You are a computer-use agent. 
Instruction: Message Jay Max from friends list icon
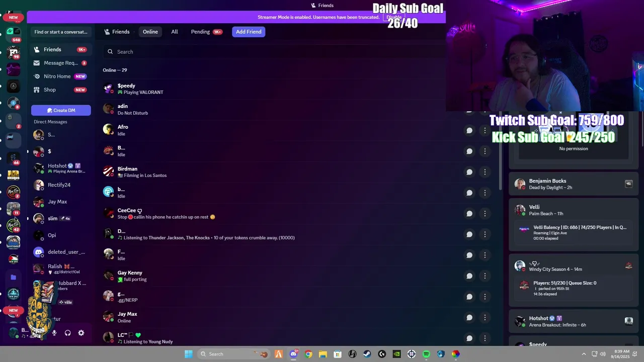coord(469,317)
